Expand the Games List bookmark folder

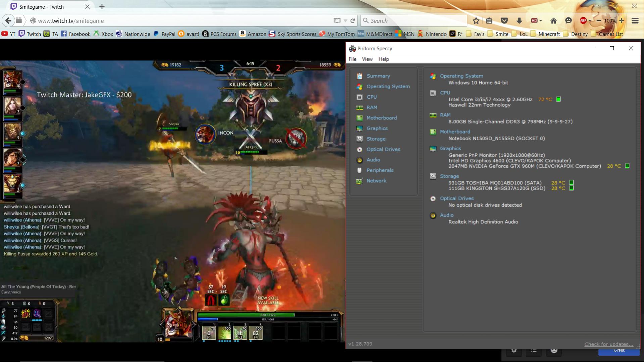(607, 34)
